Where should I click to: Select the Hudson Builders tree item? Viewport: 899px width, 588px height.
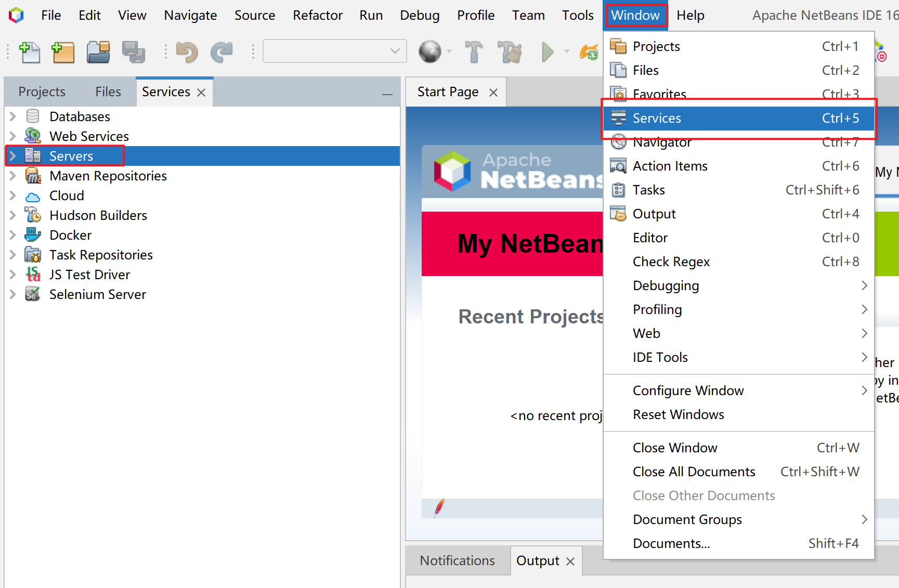point(98,215)
